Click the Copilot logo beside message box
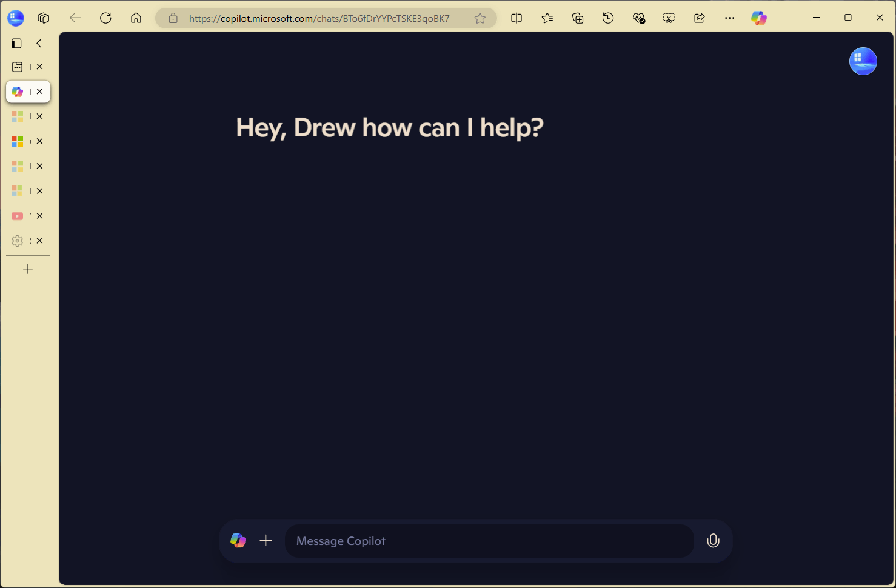Image resolution: width=896 pixels, height=588 pixels. pos(238,540)
